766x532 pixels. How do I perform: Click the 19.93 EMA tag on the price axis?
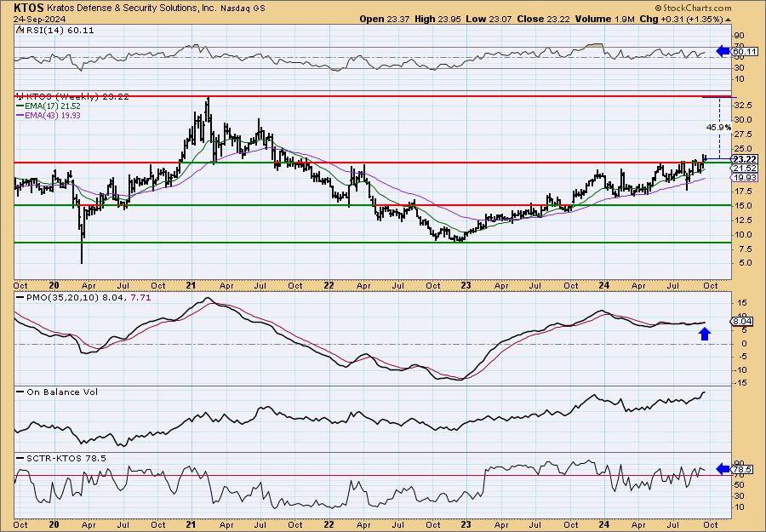[745, 178]
